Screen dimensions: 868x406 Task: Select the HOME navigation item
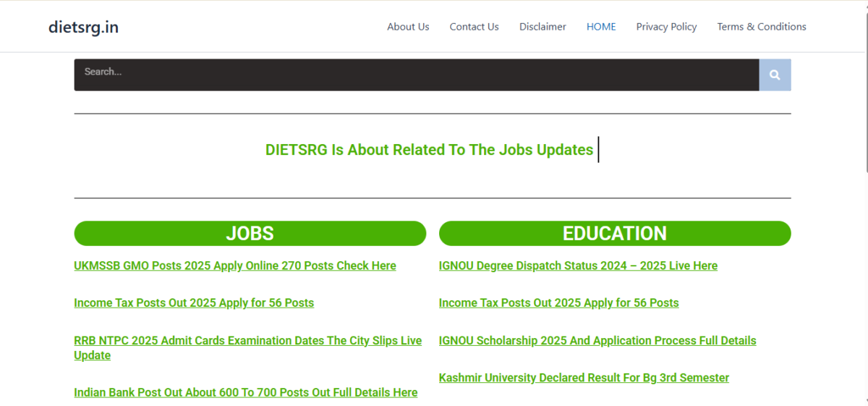[x=601, y=27]
